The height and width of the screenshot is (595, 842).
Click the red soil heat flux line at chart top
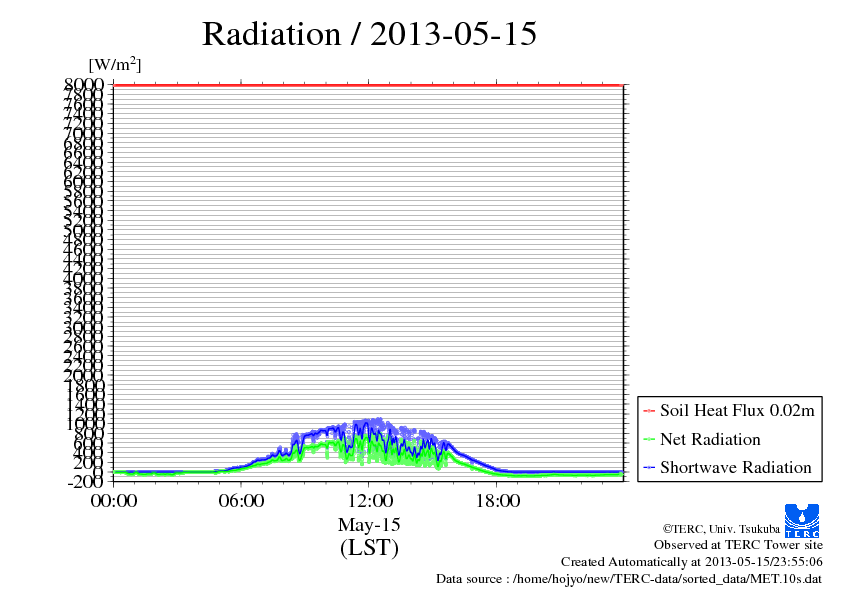click(368, 85)
